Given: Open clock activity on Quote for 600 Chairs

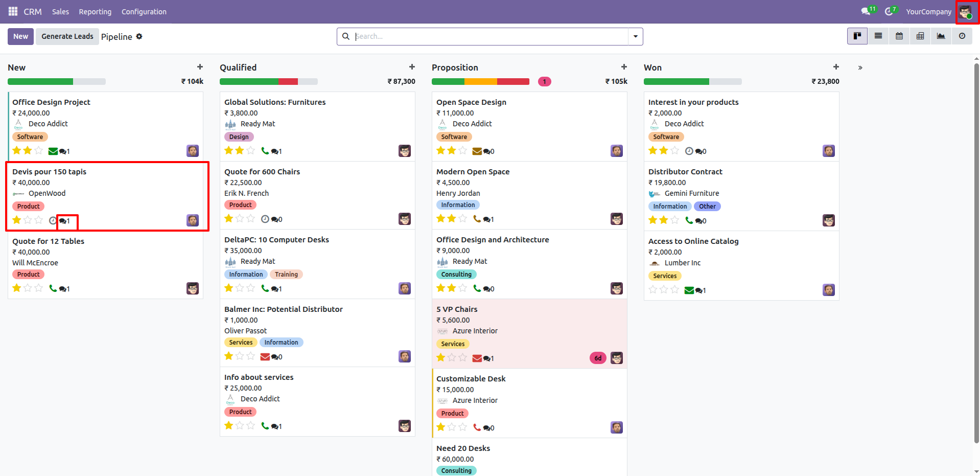Looking at the screenshot, I should 265,219.
